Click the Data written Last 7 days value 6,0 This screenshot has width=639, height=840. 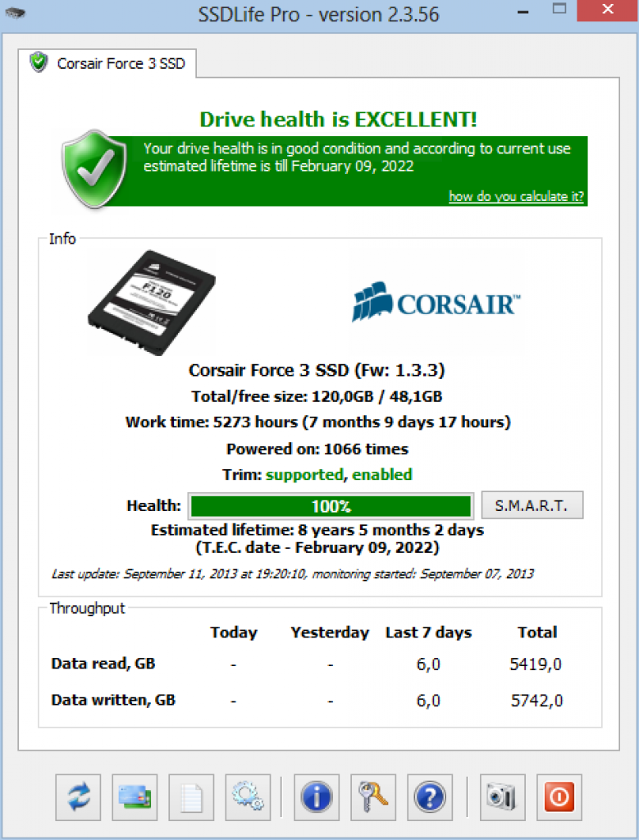point(428,701)
